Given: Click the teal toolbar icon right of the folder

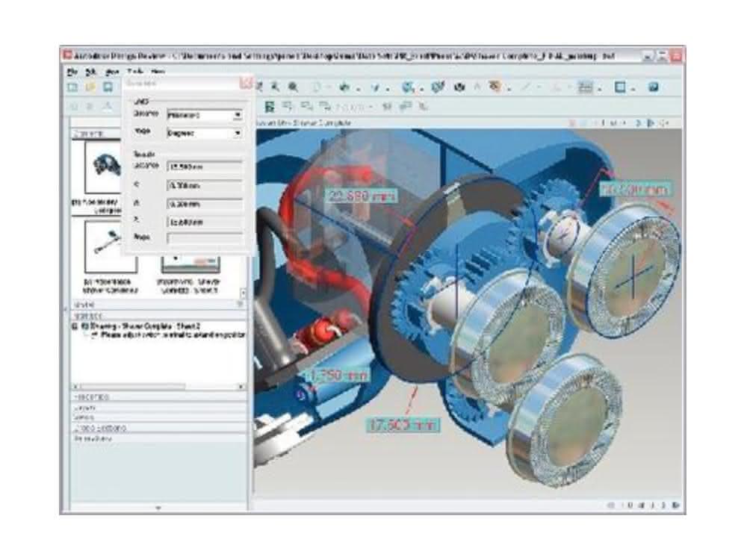Looking at the screenshot, I should point(108,87).
